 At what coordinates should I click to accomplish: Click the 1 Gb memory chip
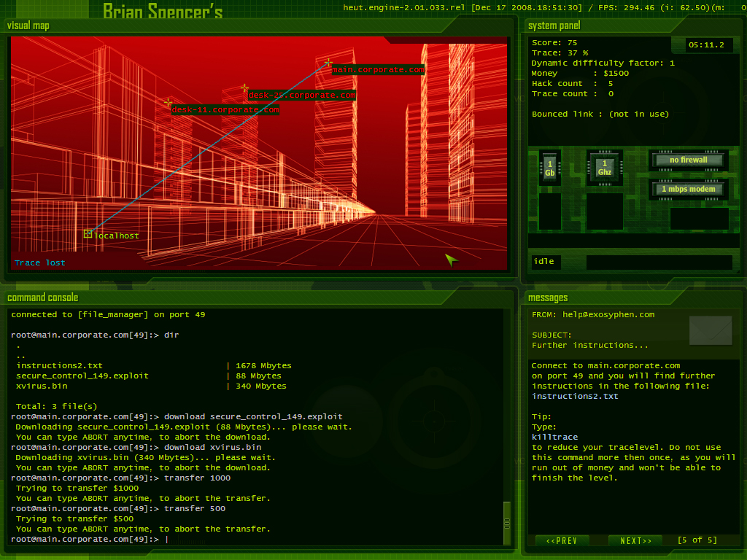[550, 168]
